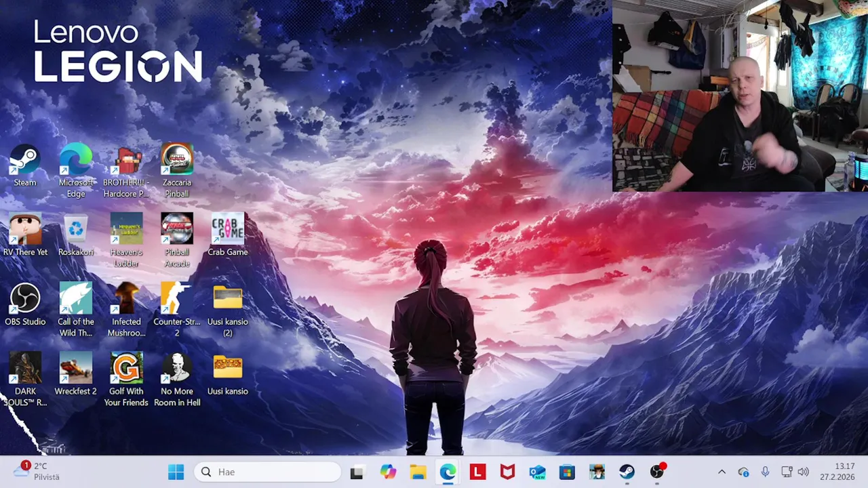Select the Heaven's Ladder desktop icon
The image size is (868, 488).
point(126,241)
